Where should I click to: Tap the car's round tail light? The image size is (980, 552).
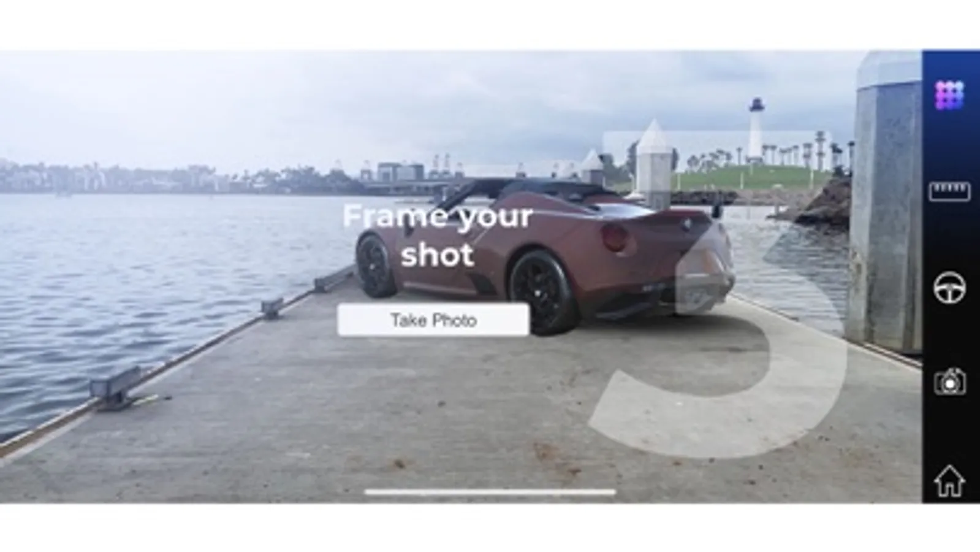click(x=614, y=238)
